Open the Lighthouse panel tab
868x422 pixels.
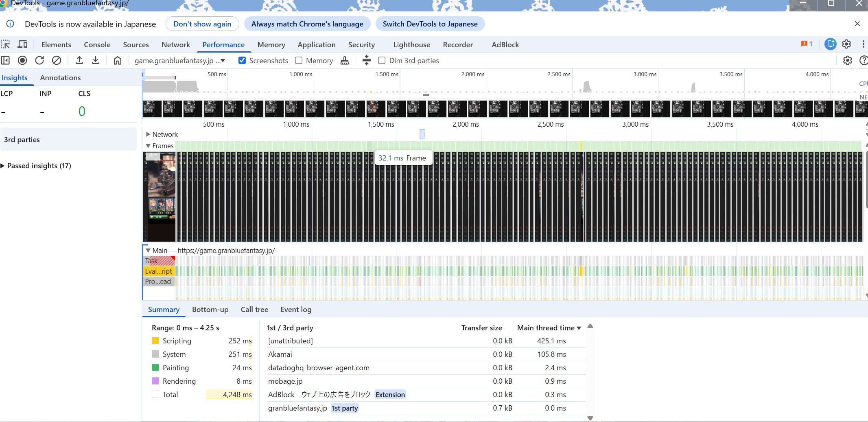(411, 44)
